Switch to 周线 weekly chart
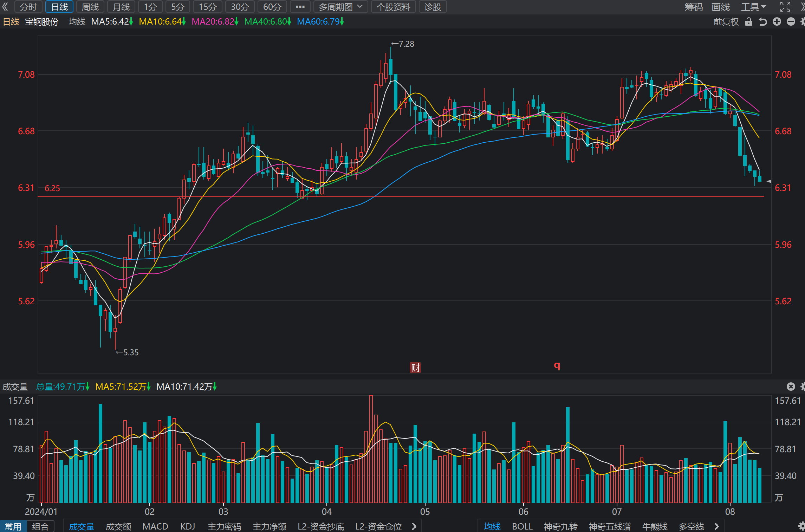The height and width of the screenshot is (532, 805). pos(90,7)
